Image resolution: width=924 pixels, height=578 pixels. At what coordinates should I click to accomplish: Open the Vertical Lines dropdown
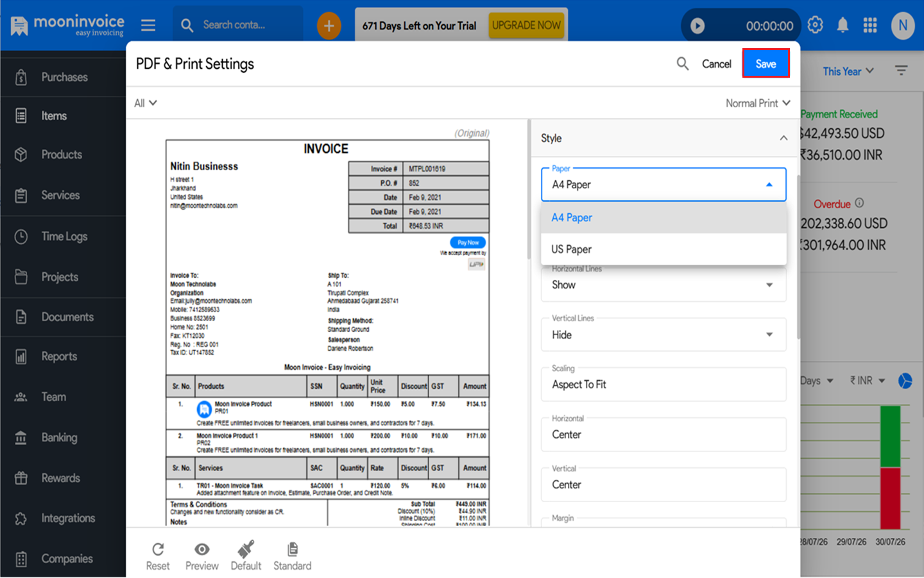(663, 335)
